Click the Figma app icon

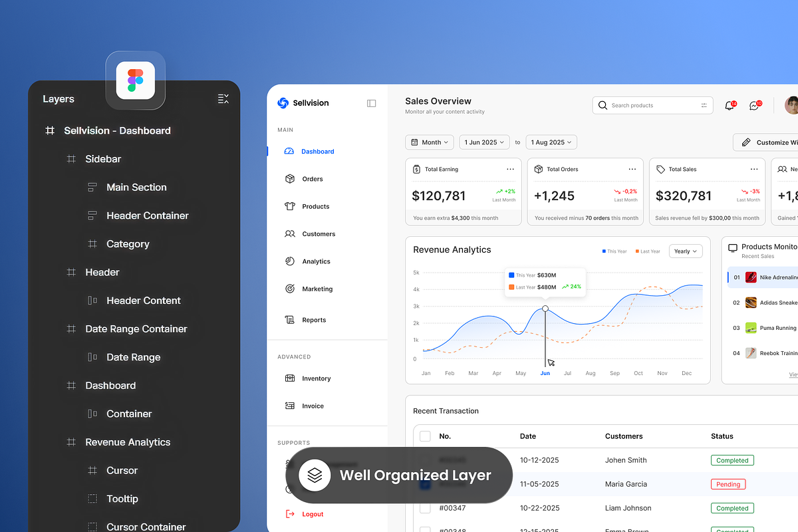click(x=136, y=80)
